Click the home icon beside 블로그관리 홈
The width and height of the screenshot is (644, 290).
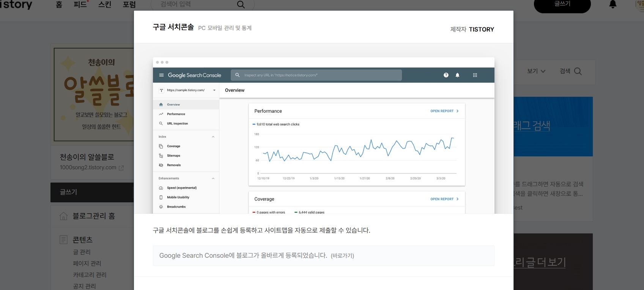(x=63, y=216)
